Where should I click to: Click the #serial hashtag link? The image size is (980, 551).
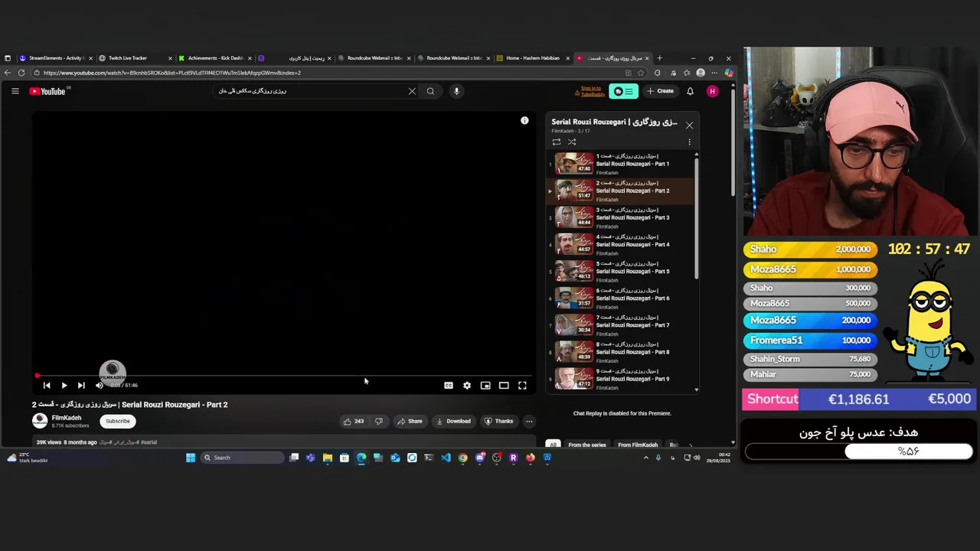coord(149,442)
